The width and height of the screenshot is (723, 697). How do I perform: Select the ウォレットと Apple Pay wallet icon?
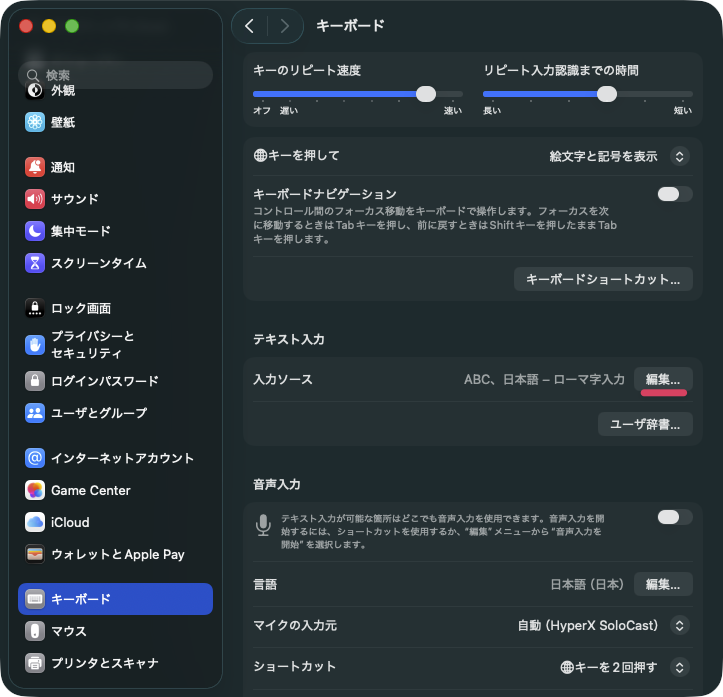pos(35,554)
